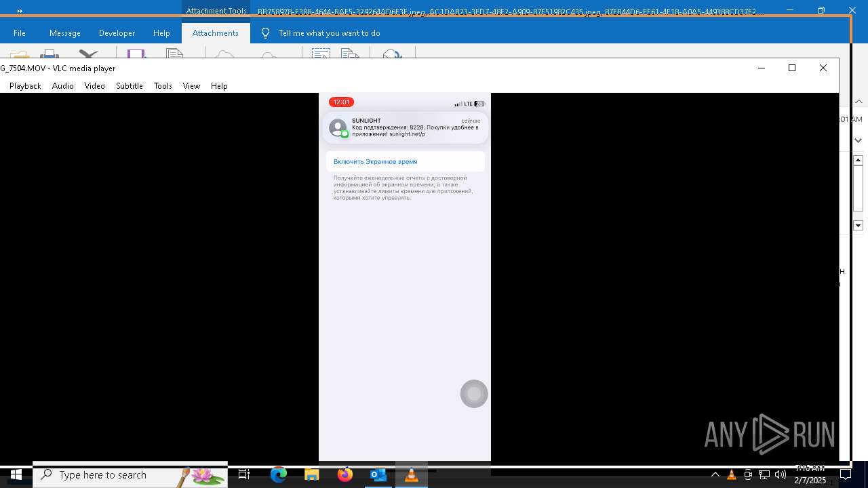The width and height of the screenshot is (868, 488).
Task: Launch Microsoft Edge from the taskbar
Action: pos(279,475)
